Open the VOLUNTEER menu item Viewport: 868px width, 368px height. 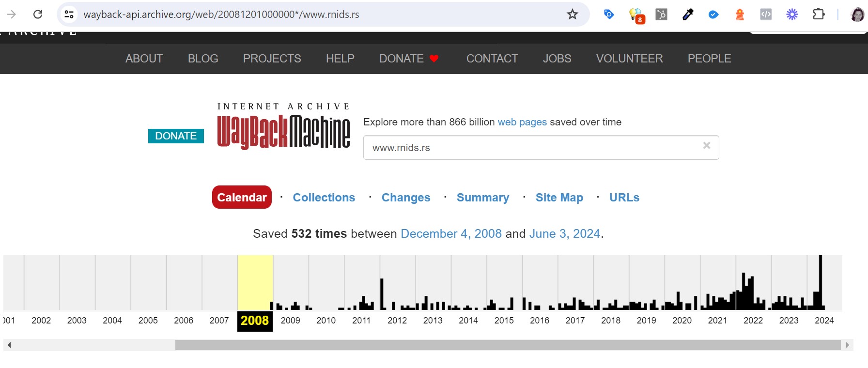click(x=629, y=59)
